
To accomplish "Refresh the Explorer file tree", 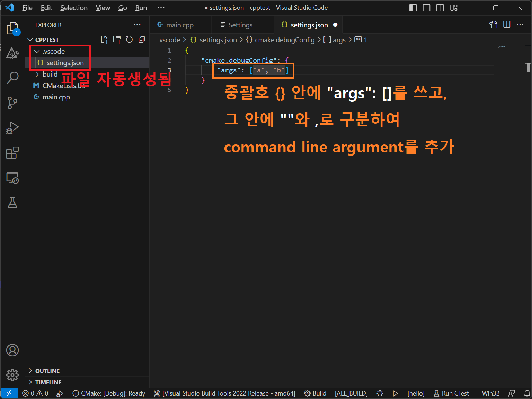I will pos(129,39).
